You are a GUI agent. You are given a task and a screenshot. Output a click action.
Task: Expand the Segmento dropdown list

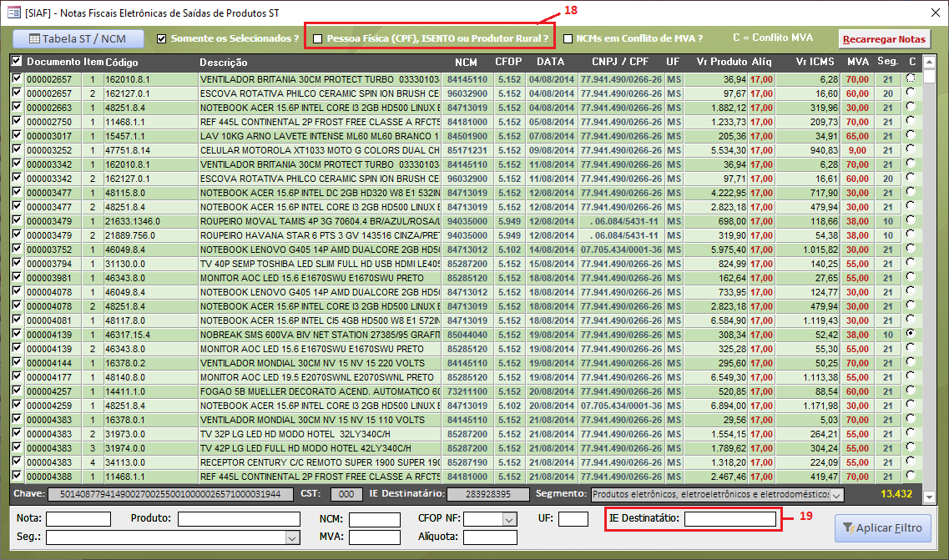coord(837,495)
